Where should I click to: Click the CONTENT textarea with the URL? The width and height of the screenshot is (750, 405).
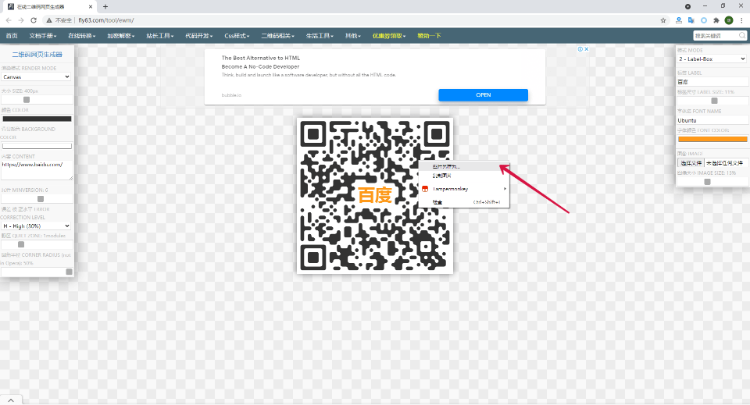(x=37, y=170)
